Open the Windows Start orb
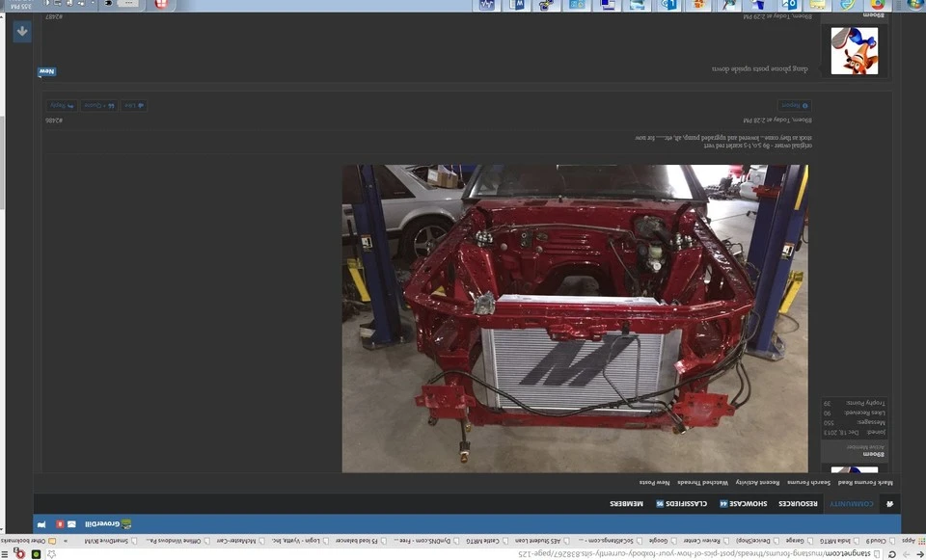This screenshot has height=560, width=926. click(x=914, y=5)
